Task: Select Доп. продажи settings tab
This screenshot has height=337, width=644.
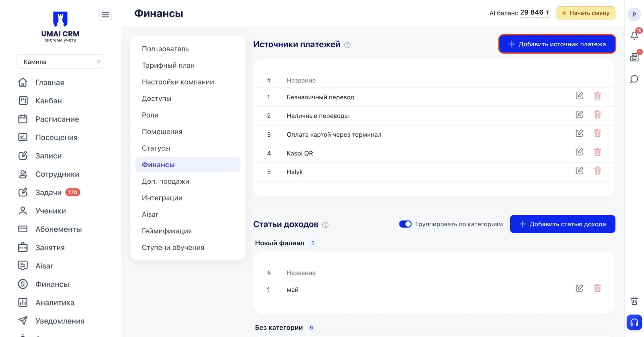Action: (188, 181)
